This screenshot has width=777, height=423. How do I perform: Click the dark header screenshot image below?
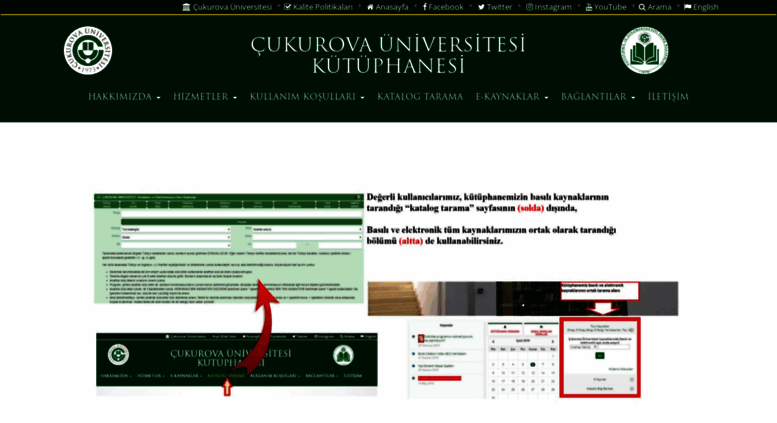237,365
